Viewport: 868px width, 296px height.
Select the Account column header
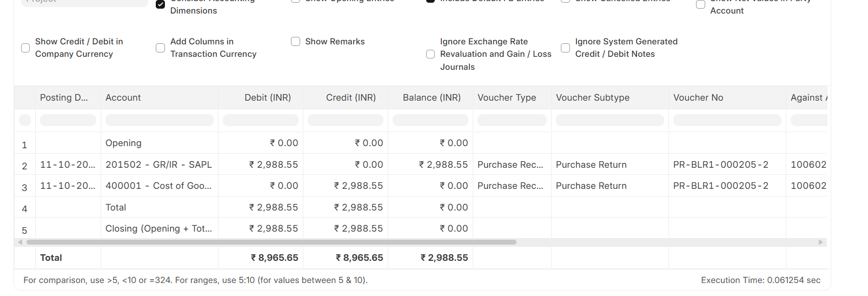pos(123,98)
